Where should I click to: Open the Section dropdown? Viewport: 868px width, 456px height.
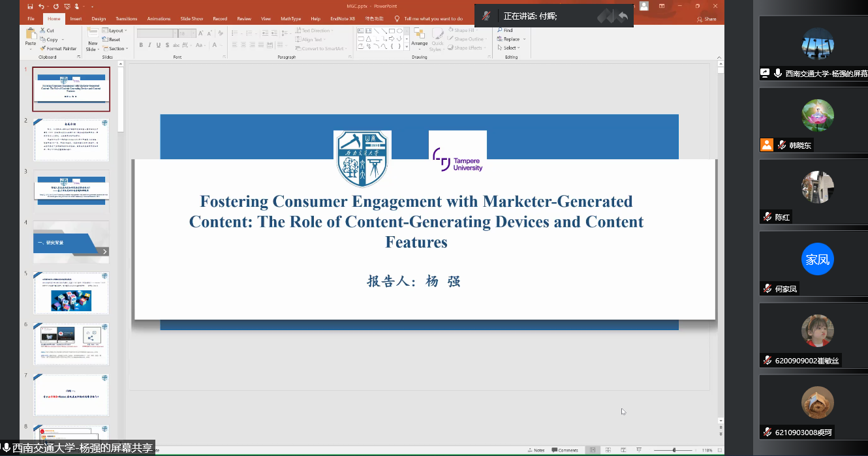(x=117, y=48)
